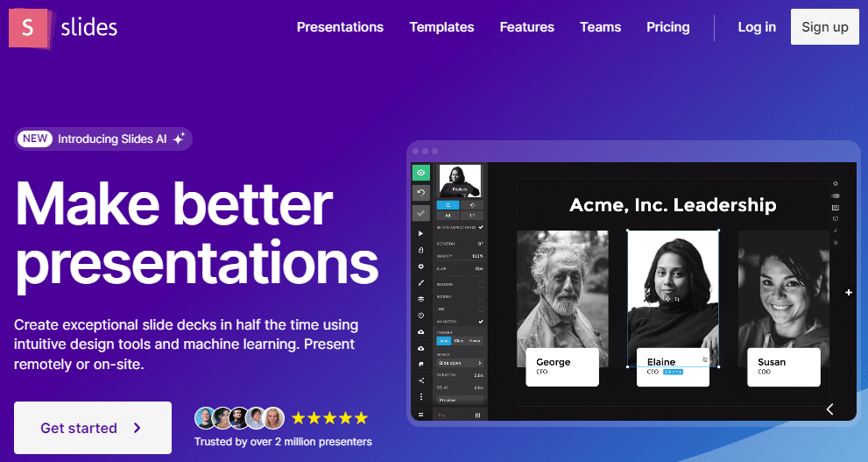Click the three vertical bars icon at panel bottom
Viewport: 868px width, 462px height.
pos(477,415)
